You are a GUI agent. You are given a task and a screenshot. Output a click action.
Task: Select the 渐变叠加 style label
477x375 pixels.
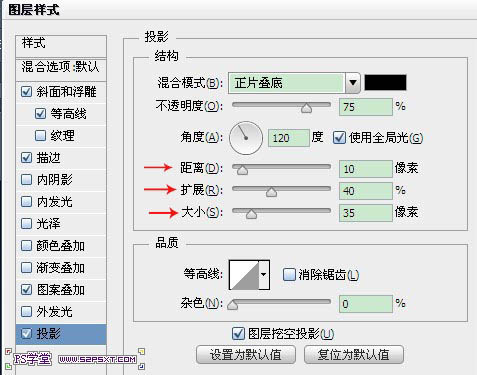click(60, 268)
